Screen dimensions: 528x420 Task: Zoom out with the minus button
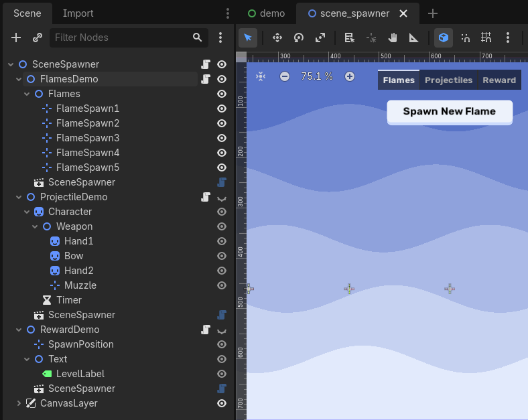285,76
